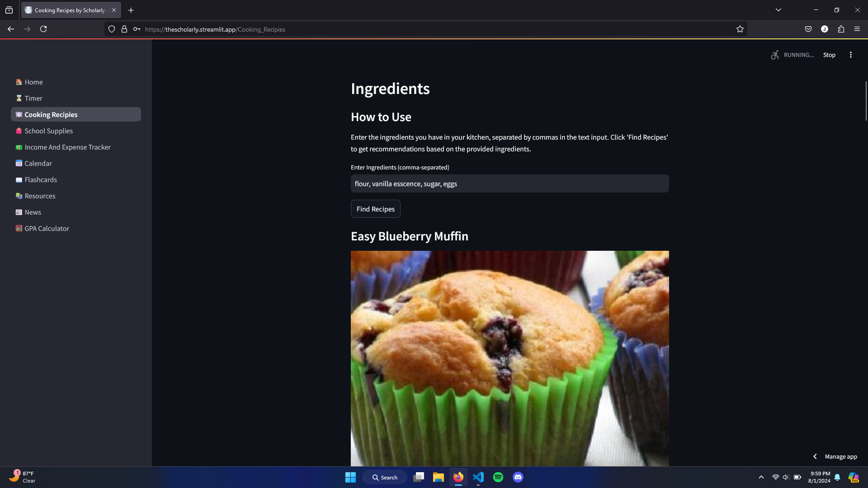
Task: Launch Visual Studio Code from taskbar
Action: click(478, 477)
